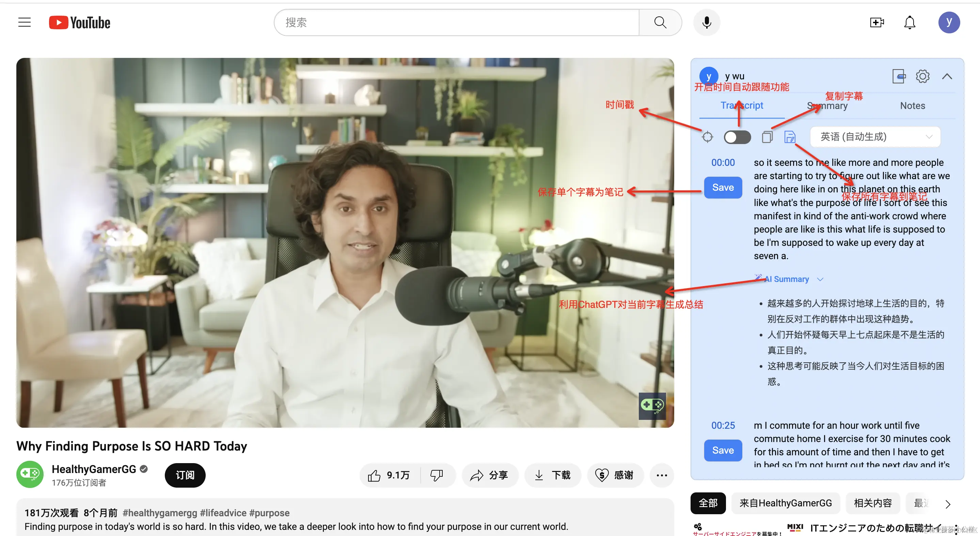This screenshot has height=536, width=980.
Task: Open the create video icon
Action: [877, 22]
